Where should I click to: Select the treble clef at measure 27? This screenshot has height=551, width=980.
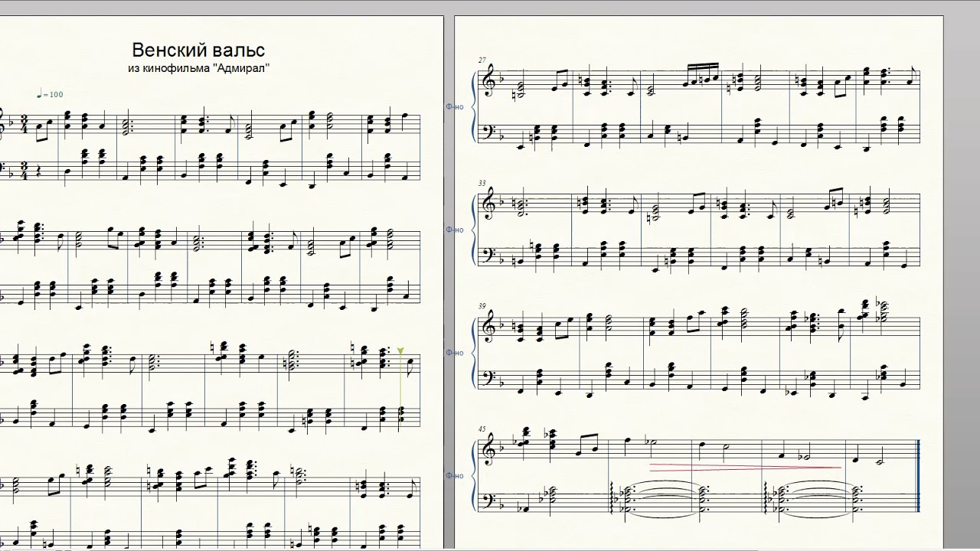click(488, 80)
